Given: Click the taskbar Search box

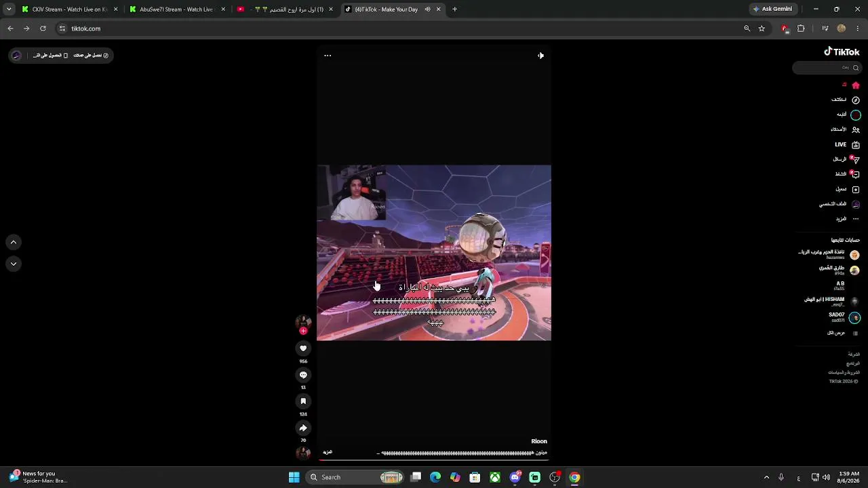Looking at the screenshot, I should click(355, 477).
